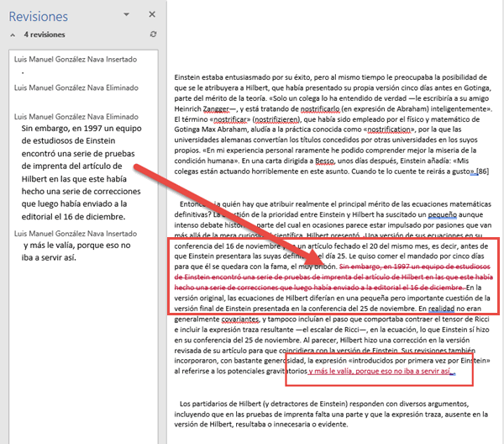Click the [86] footnote reference

(x=483, y=172)
